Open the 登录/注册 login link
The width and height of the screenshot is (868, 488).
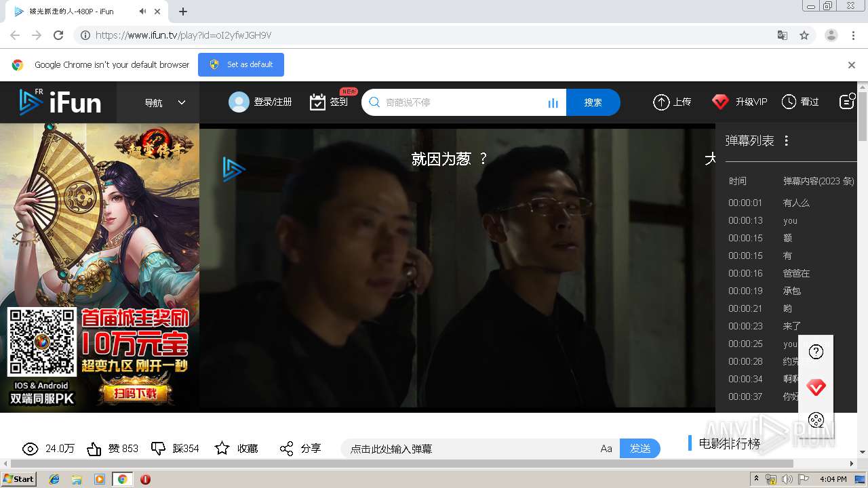pos(273,102)
